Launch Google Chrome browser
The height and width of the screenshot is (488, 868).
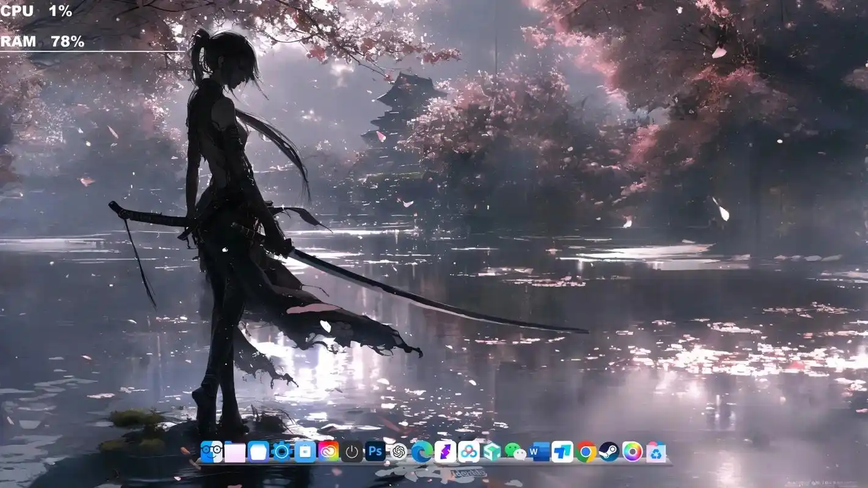tap(586, 452)
